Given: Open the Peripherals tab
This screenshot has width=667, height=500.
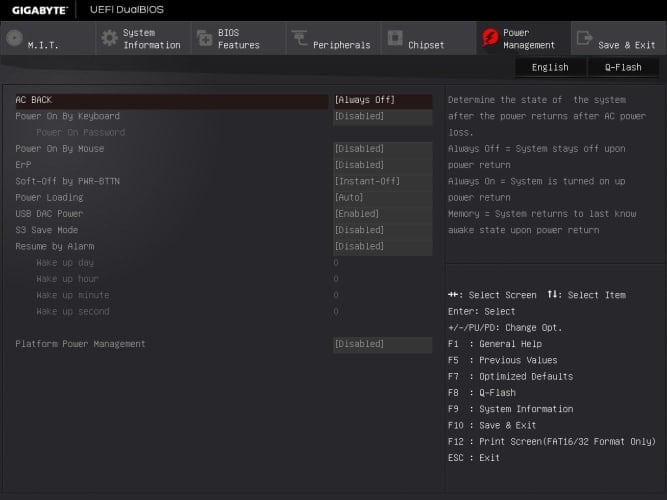Looking at the screenshot, I should 341,45.
